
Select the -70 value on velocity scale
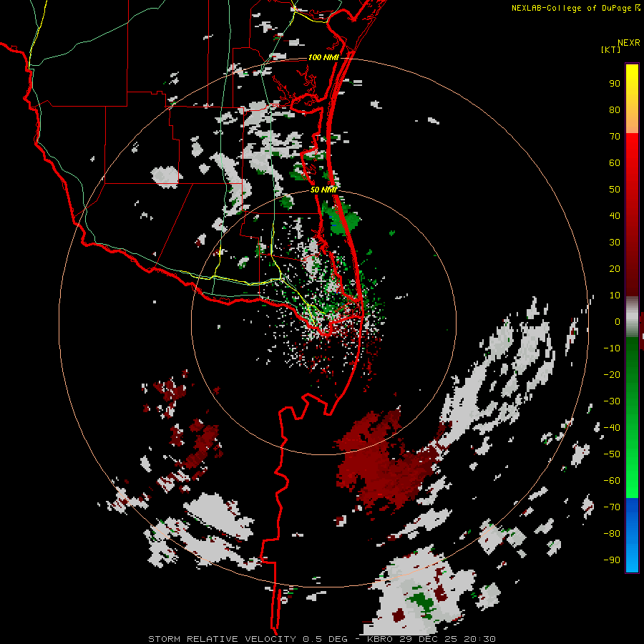click(612, 507)
